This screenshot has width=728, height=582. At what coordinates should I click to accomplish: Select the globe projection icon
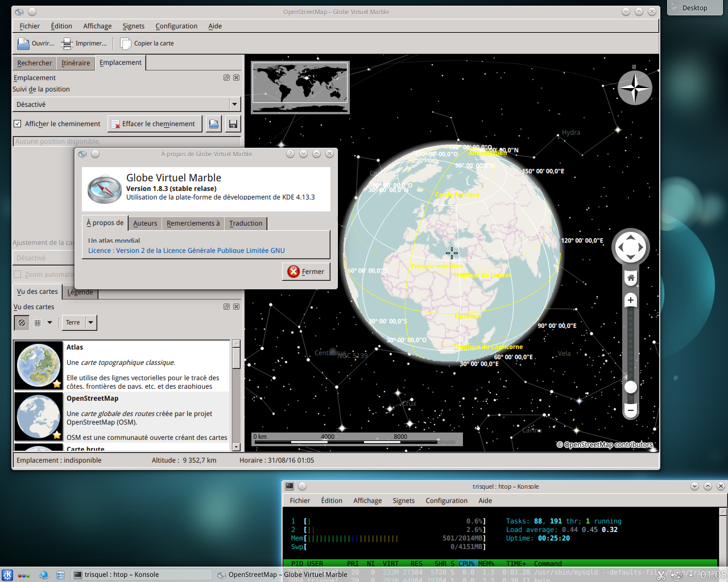coord(22,323)
